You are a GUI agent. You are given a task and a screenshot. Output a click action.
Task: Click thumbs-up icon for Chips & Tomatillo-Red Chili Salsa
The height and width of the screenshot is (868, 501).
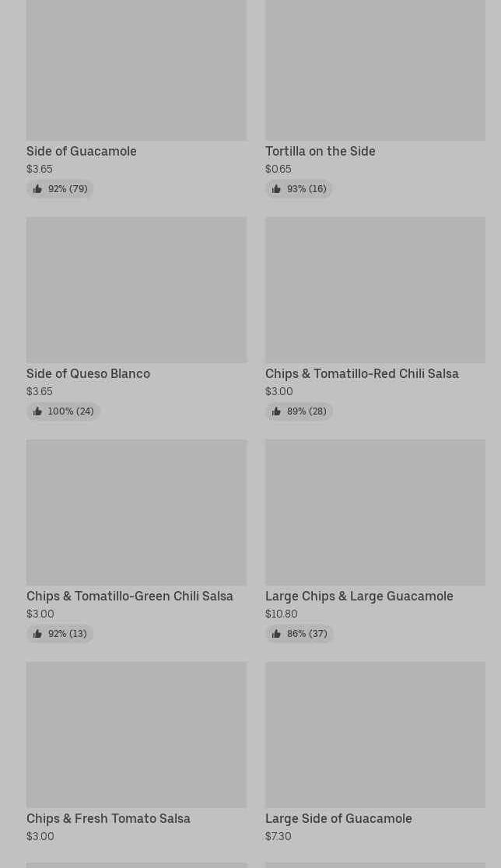click(x=276, y=411)
